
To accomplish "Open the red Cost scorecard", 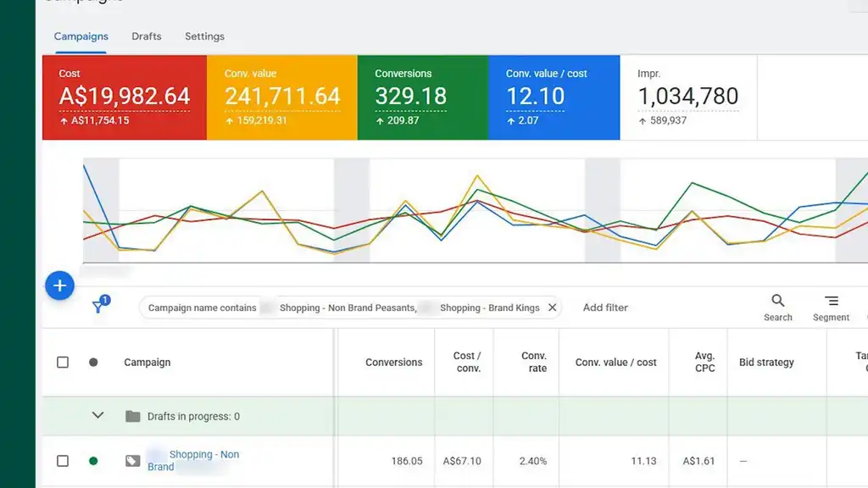I will (125, 97).
